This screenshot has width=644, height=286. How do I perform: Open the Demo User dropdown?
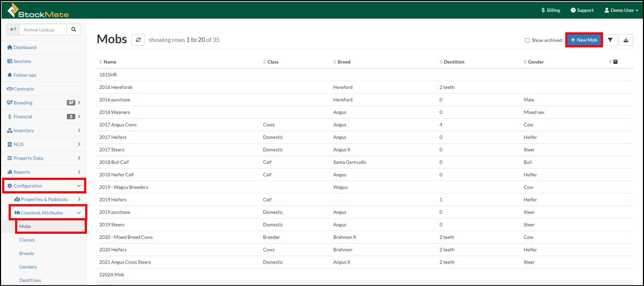point(621,10)
